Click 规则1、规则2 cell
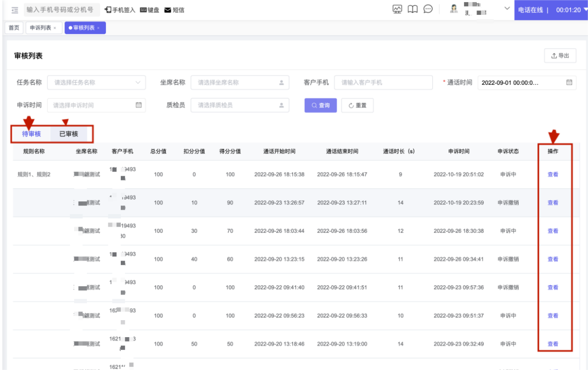The height and width of the screenshot is (370, 588). point(34,174)
